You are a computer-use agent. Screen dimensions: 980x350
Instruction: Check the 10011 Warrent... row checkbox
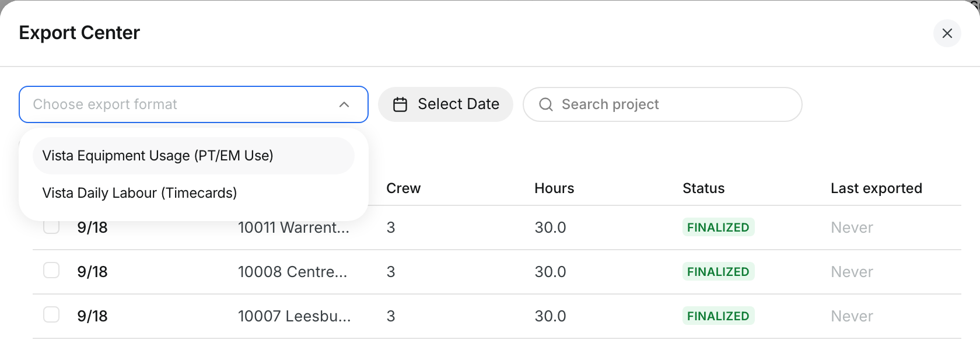(x=51, y=226)
